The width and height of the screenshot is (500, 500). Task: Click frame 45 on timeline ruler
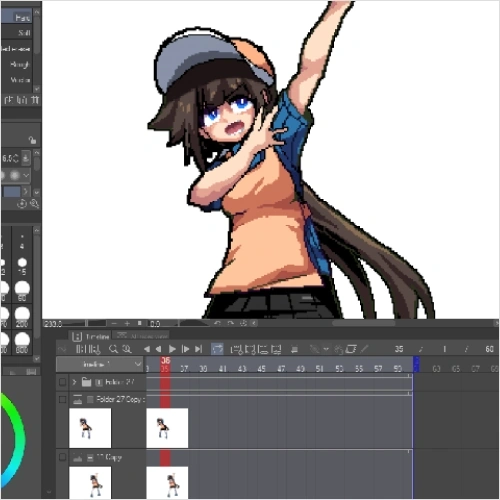261,368
